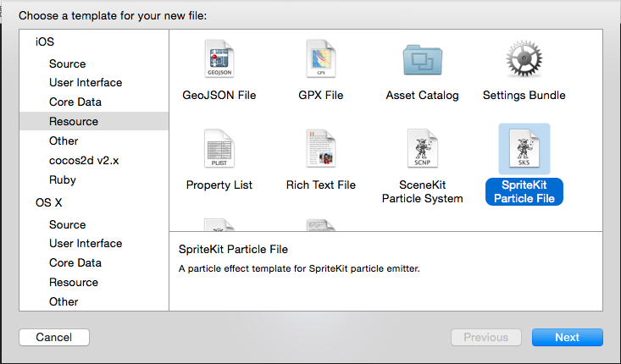Screen dimensions: 621x364
Task: Click the SpriteKit Particle File description text
Action: pos(299,268)
